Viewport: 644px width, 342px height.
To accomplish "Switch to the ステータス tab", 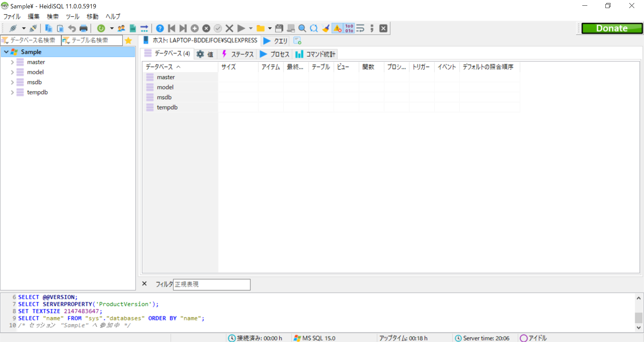I will (237, 54).
